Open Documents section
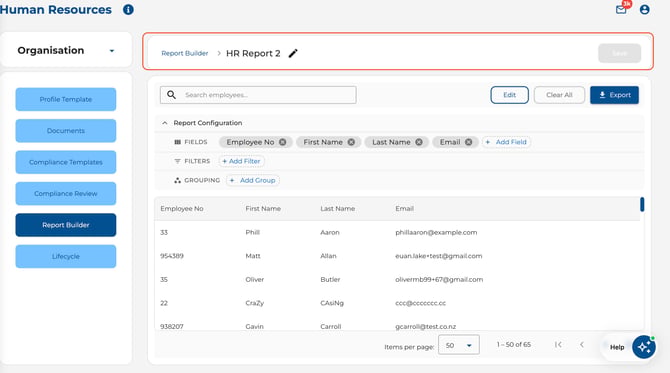 66,131
